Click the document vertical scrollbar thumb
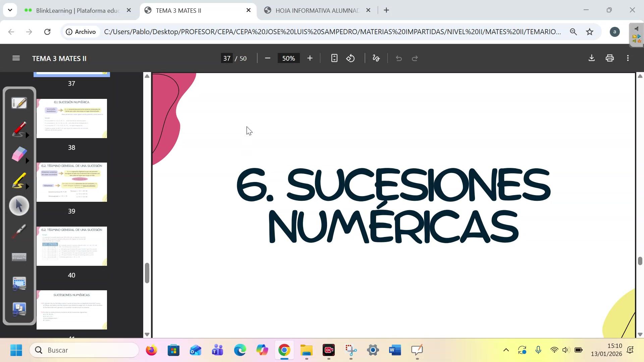The width and height of the screenshot is (644, 362). pos(640,261)
